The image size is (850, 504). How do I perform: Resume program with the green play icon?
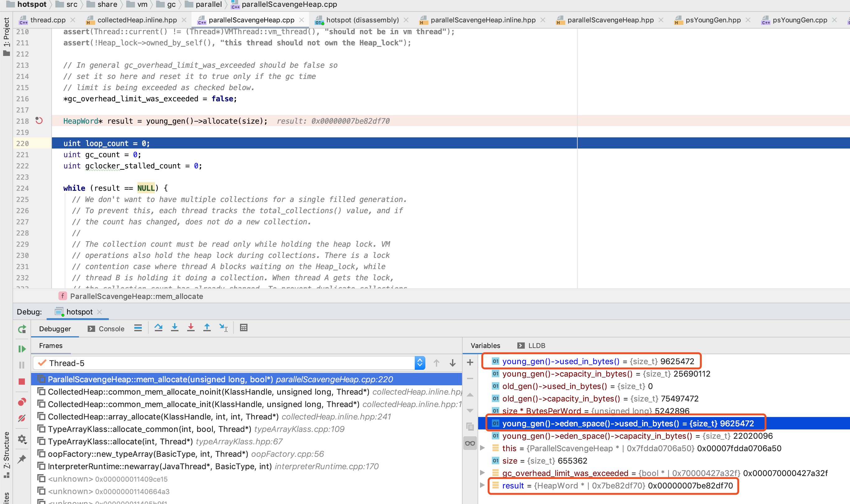pyautogui.click(x=22, y=349)
